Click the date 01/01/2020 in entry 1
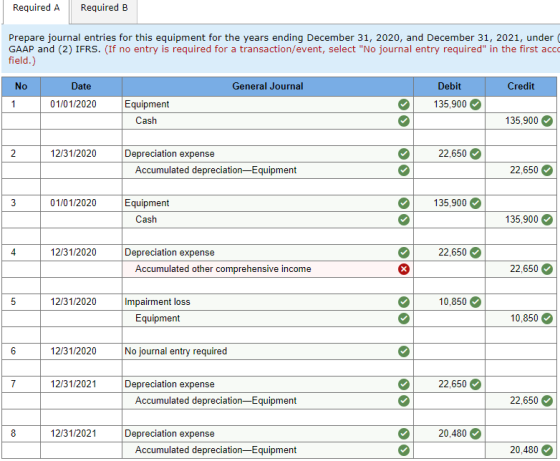Screen dimensions: 560x461 pos(73,105)
